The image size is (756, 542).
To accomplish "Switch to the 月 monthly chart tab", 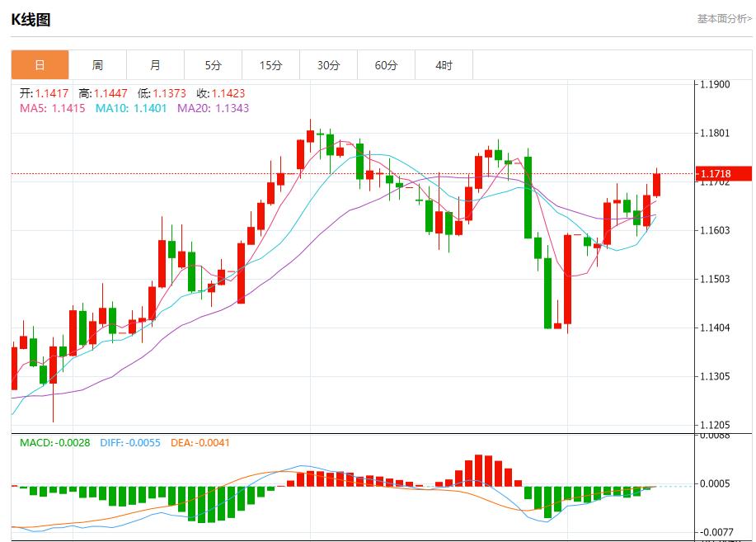I will (154, 64).
